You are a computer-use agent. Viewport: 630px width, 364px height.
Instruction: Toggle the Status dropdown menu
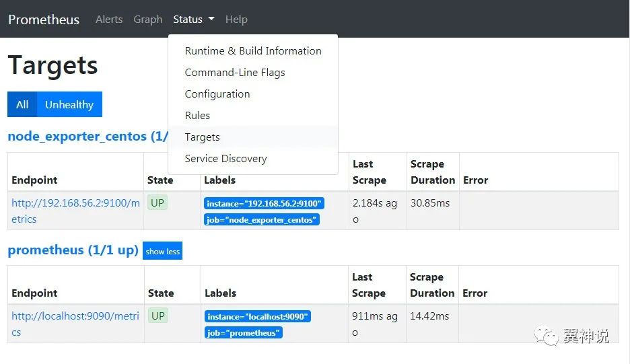click(x=194, y=20)
